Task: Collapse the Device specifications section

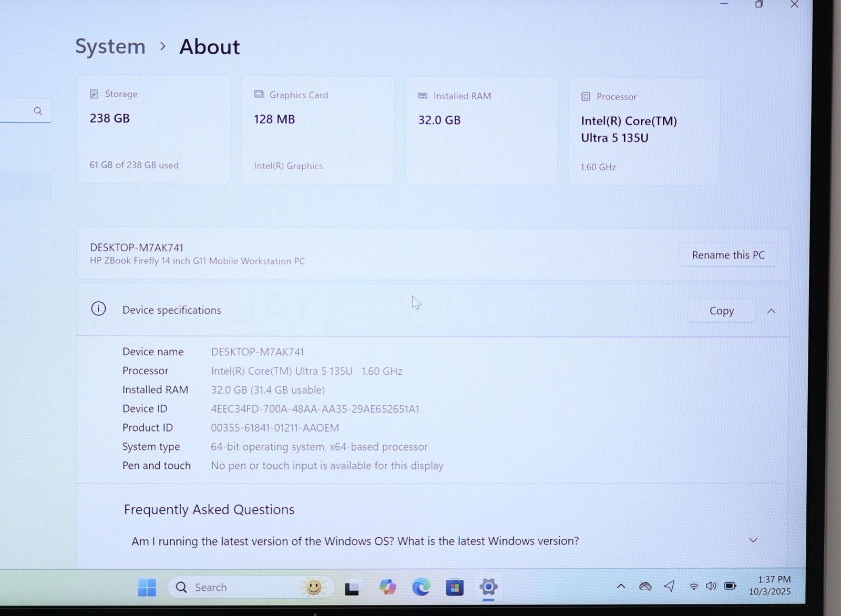Action: point(771,311)
